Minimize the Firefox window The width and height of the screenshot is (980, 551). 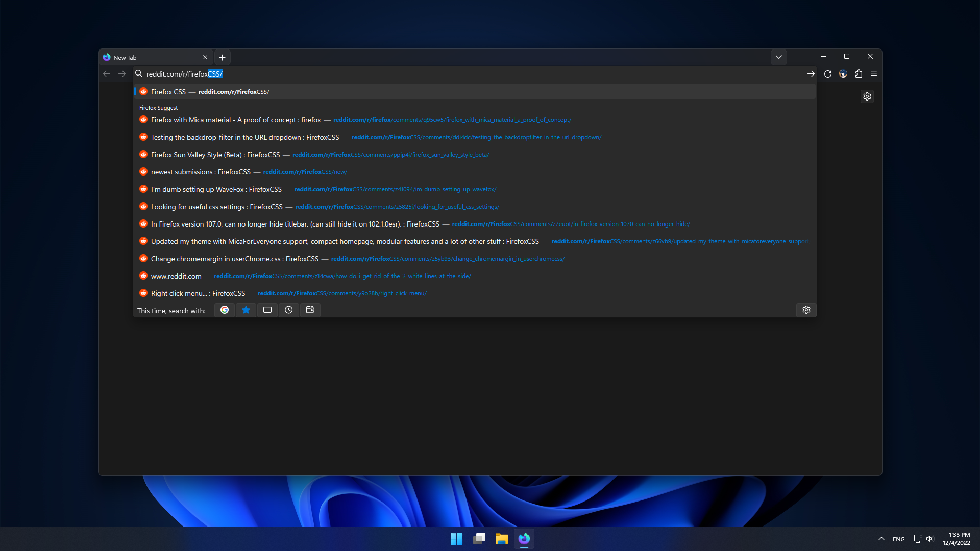(x=823, y=56)
